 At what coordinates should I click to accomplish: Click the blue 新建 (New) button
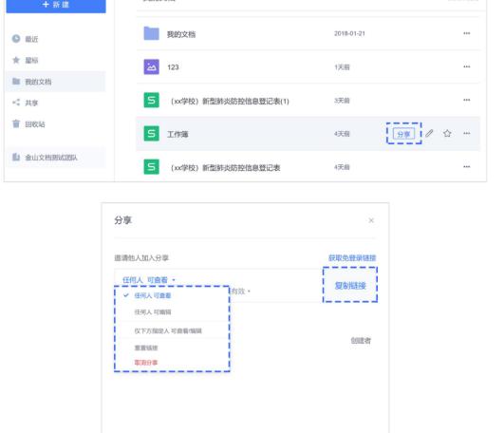(x=56, y=6)
